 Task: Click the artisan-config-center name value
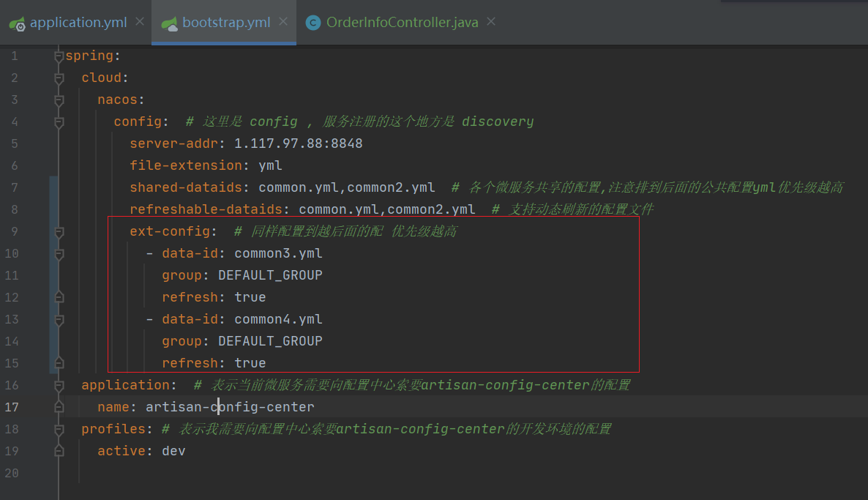[230, 407]
